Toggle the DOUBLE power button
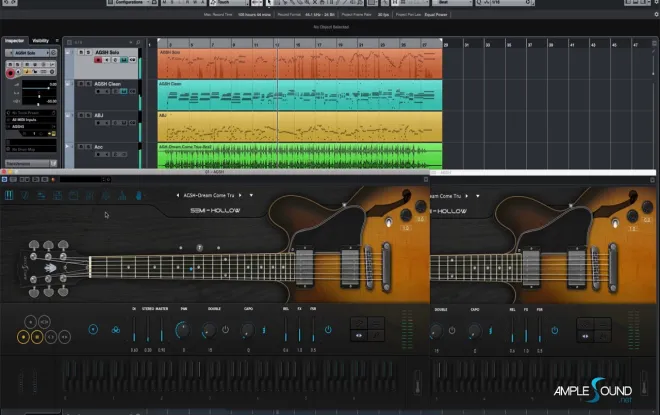Screen dimensions: 660x415 coord(226,330)
